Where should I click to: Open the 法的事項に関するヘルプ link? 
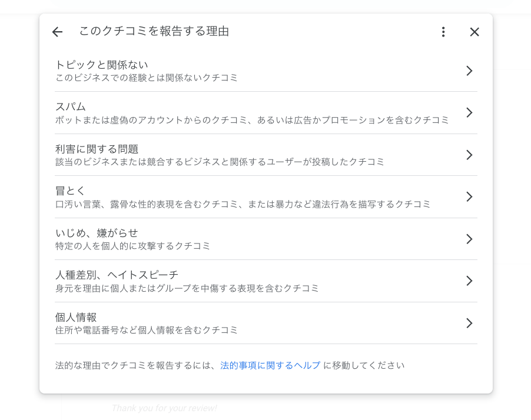270,365
